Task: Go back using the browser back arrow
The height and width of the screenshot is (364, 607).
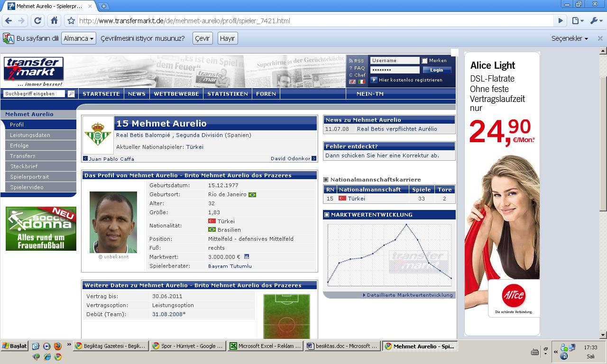Action: click(9, 21)
